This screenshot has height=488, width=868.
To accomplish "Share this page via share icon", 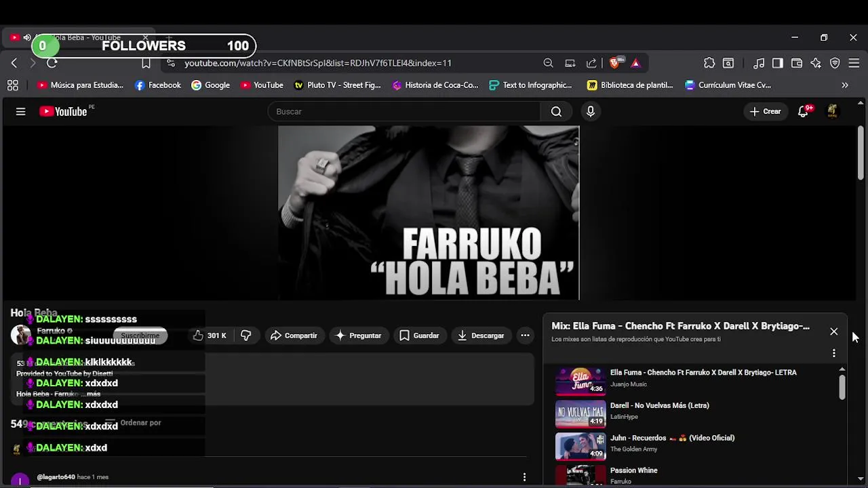I will pos(591,63).
